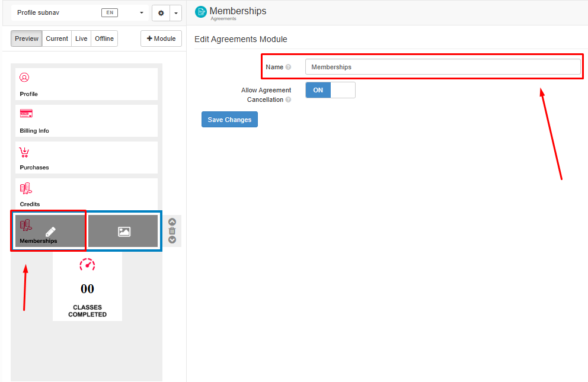This screenshot has width=588, height=382.
Task: Click the Allow Agreement Cancellation help icon
Action: pyautogui.click(x=288, y=100)
